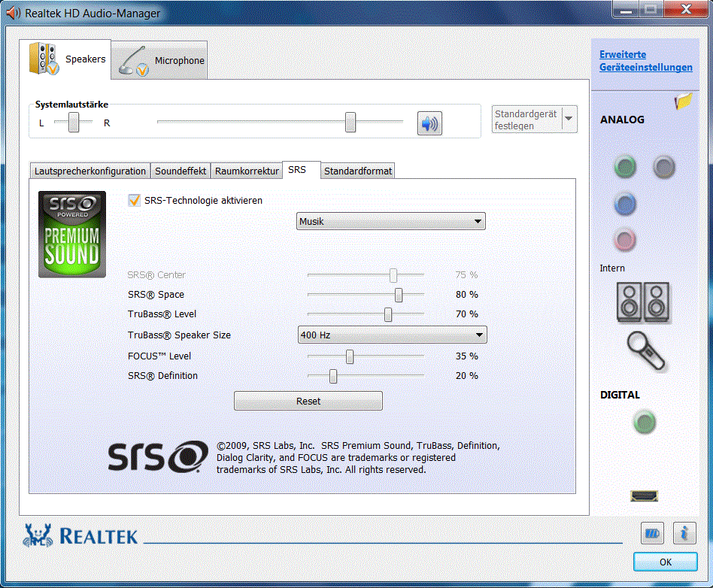Click the digital output jack icon
713x588 pixels.
click(x=644, y=423)
